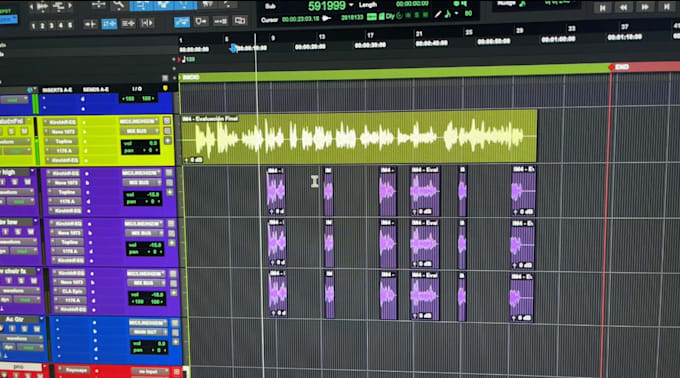This screenshot has height=378, width=680.
Task: Click horizontal zoom-out arrow in zoom controls
Action: click(31, 7)
